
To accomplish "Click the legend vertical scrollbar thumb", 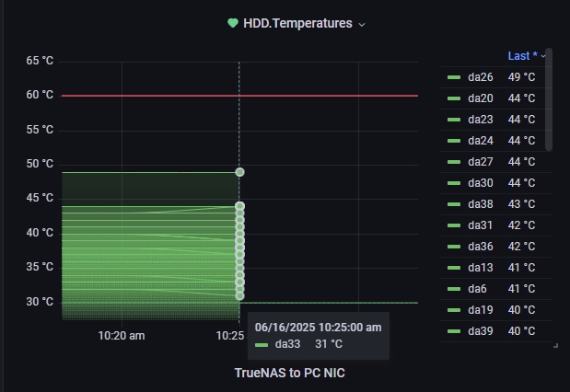I will [x=549, y=99].
